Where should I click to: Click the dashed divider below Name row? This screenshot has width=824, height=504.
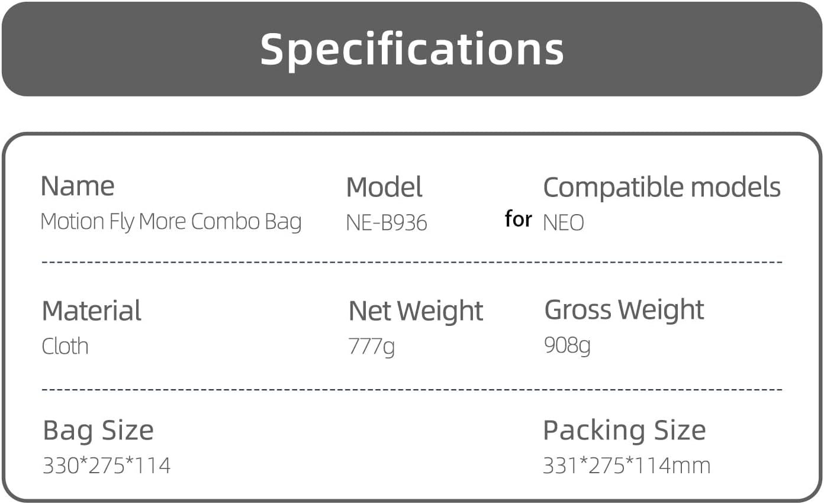coord(412,261)
